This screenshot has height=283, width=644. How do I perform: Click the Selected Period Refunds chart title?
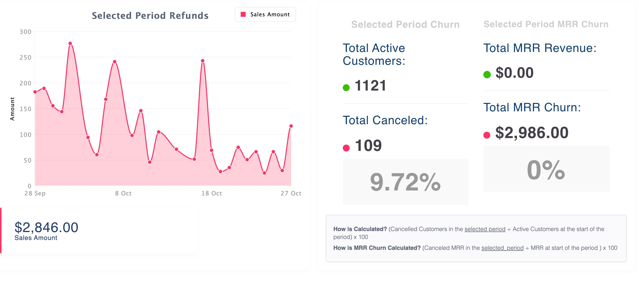[150, 16]
